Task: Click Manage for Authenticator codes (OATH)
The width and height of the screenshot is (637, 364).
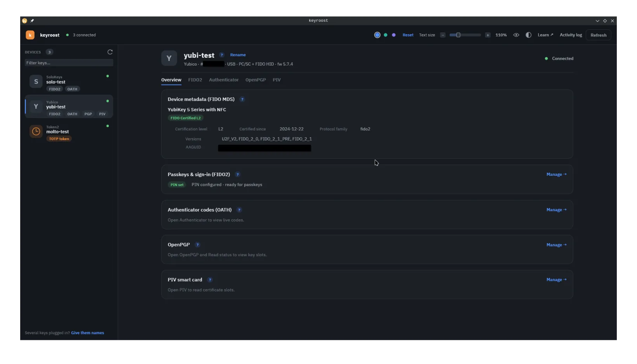Action: click(x=556, y=210)
